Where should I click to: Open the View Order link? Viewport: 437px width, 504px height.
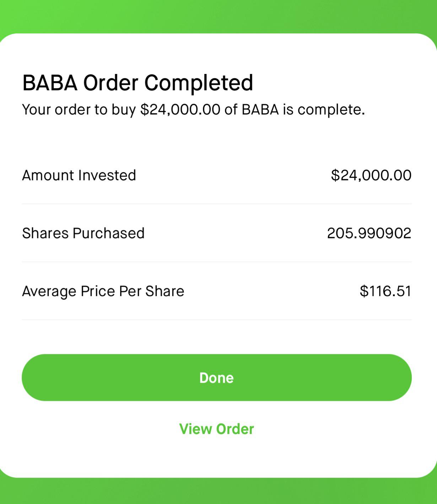coord(216,429)
